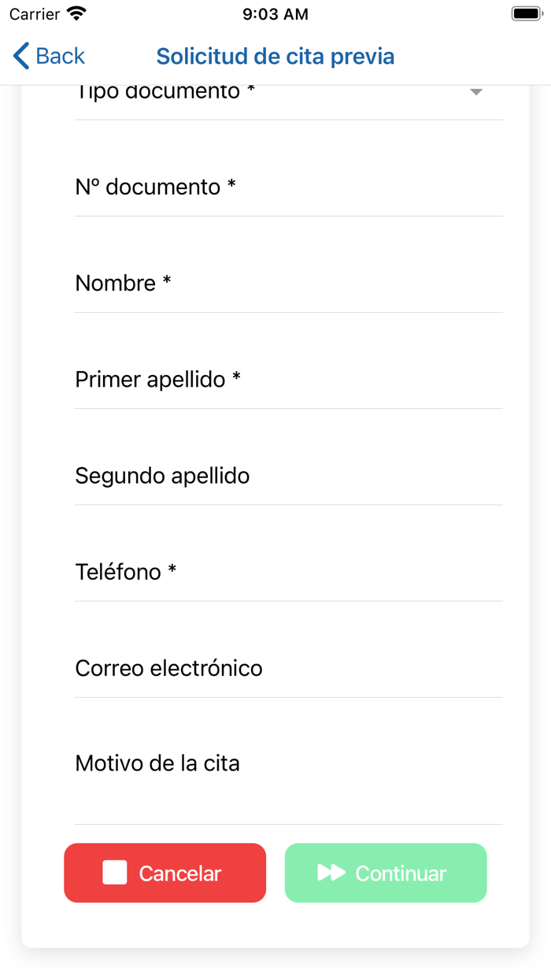Select the Teléfono input field

point(289,571)
